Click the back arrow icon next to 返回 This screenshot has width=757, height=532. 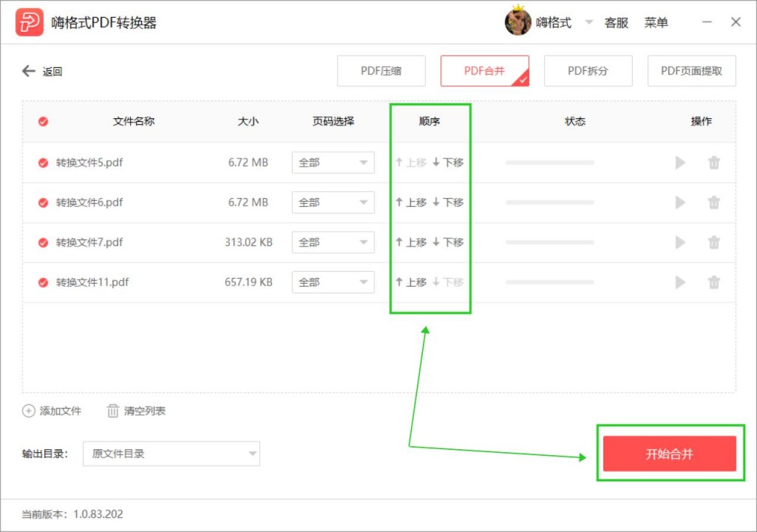tap(29, 71)
